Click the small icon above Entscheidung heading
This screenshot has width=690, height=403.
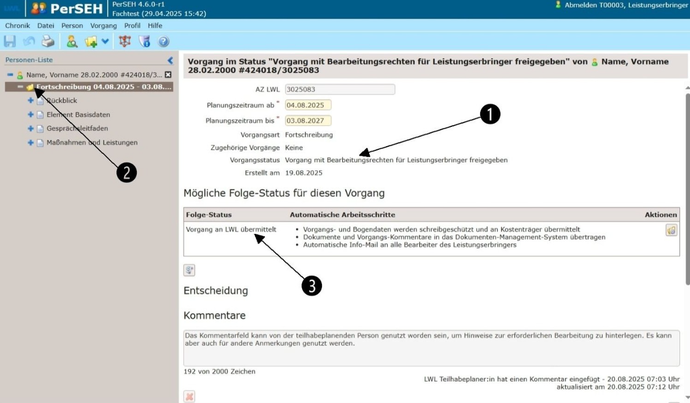[189, 270]
